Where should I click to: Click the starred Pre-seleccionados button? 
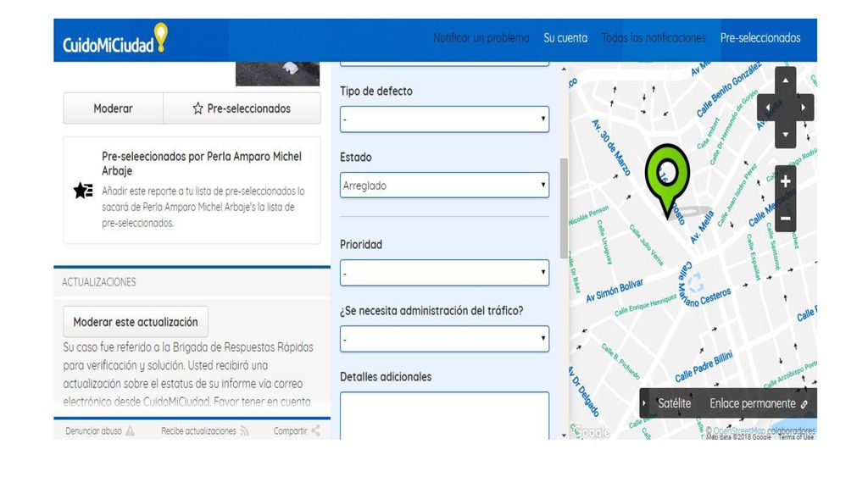(x=242, y=108)
